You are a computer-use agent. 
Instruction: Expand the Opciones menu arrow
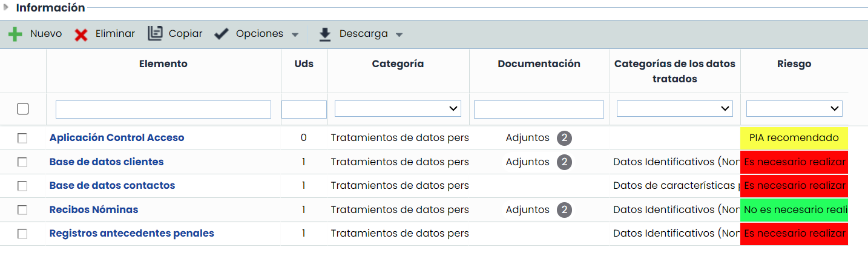(295, 34)
